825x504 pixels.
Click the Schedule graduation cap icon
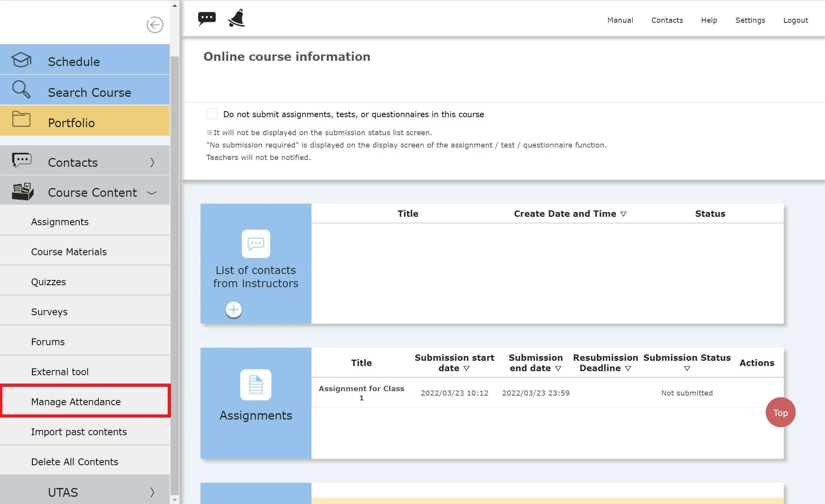(21, 60)
